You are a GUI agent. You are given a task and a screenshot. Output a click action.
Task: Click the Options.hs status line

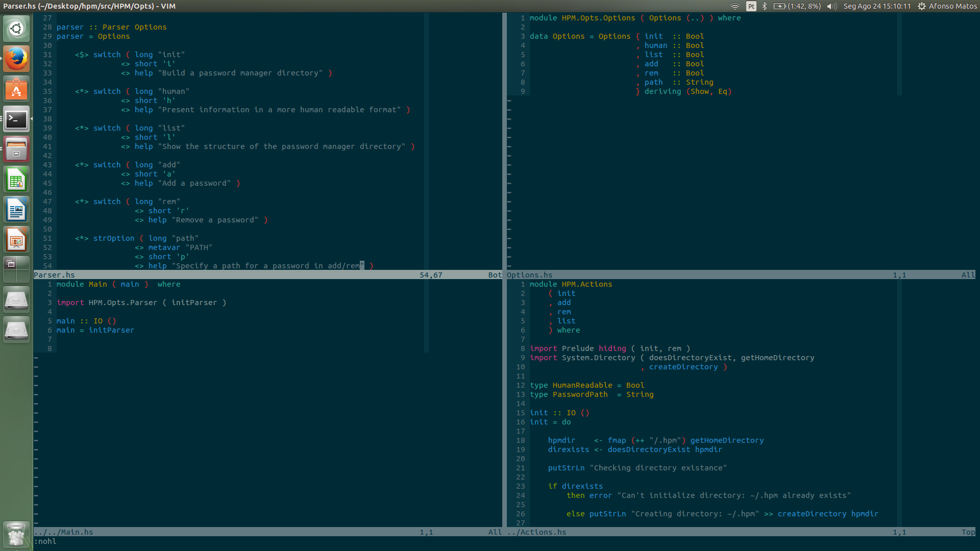[x=741, y=275]
